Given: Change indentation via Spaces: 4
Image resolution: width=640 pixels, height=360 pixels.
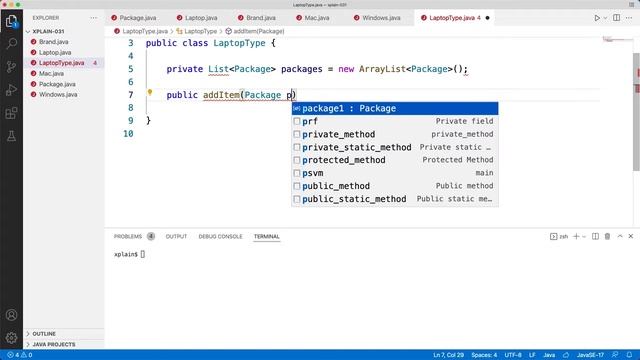Looking at the screenshot, I should [484, 355].
